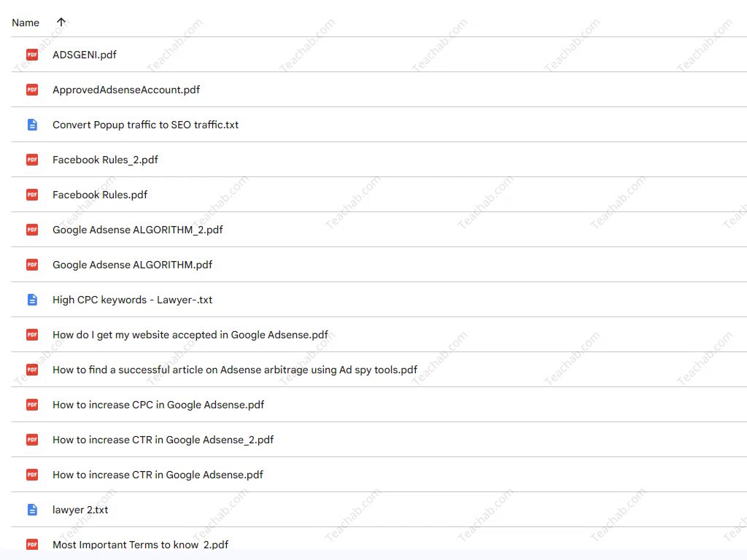This screenshot has width=747, height=560.
Task: Click the PDF icon for How to increase CPC
Action: pos(32,405)
